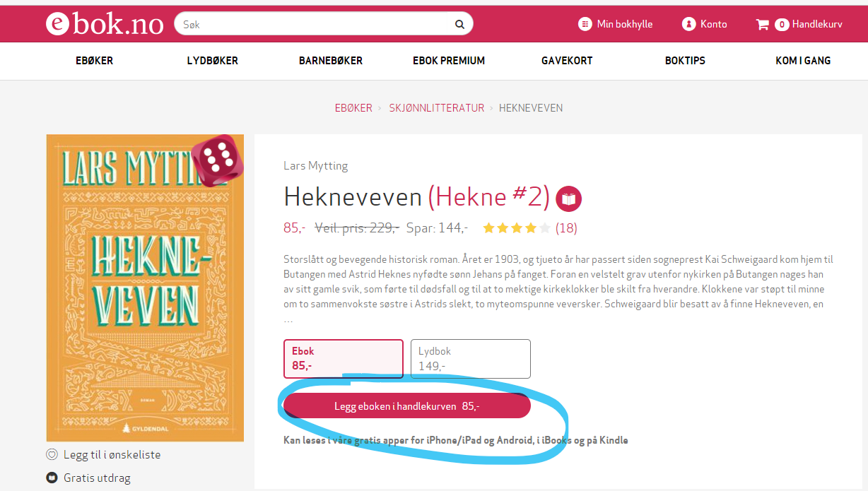Open the LYDBØKER menu
Image resolution: width=868 pixels, height=491 pixels.
(212, 61)
